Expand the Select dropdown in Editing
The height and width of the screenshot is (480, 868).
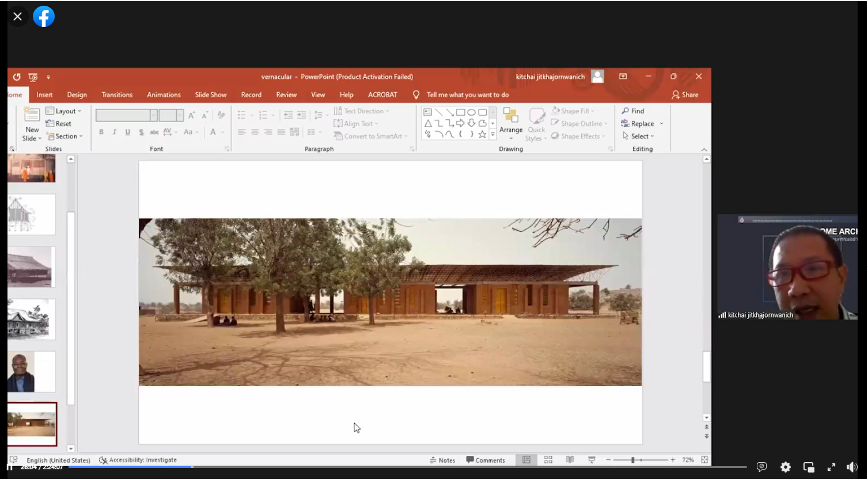[639, 136]
